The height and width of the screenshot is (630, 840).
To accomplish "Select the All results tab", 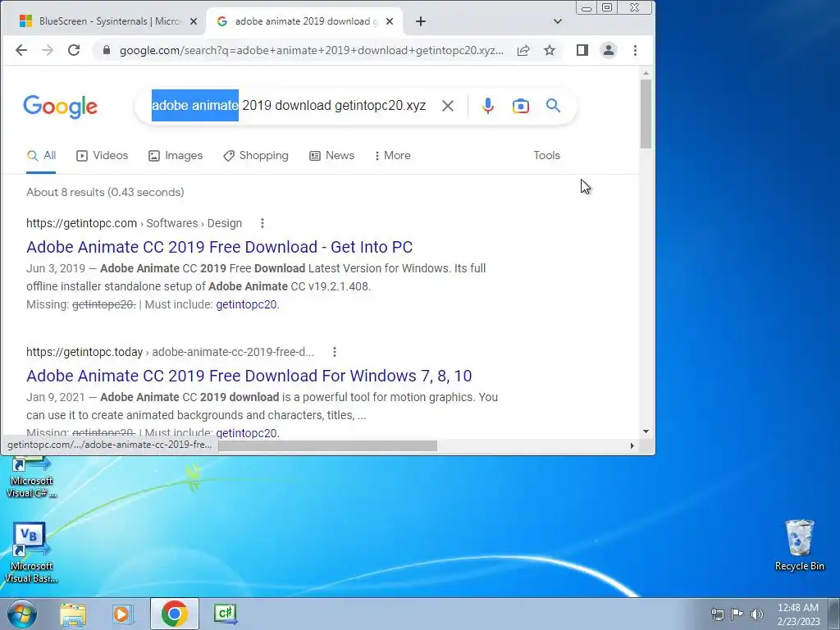I will pyautogui.click(x=41, y=155).
